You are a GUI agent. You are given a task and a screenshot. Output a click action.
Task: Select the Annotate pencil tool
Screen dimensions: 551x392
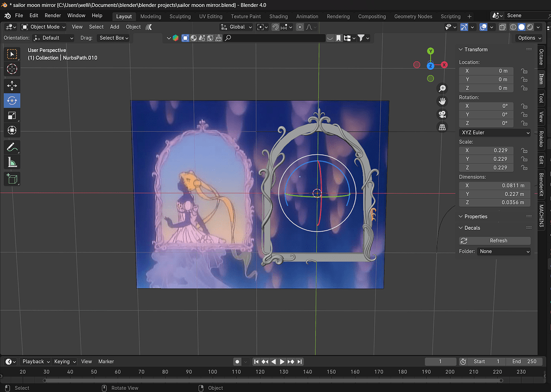coord(12,147)
